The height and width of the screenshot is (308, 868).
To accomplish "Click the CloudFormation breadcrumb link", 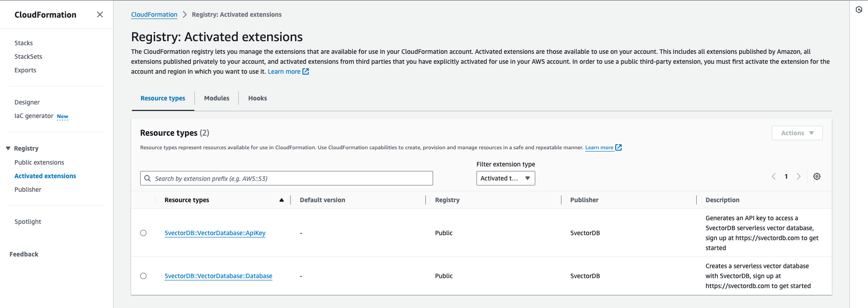I will coord(154,14).
